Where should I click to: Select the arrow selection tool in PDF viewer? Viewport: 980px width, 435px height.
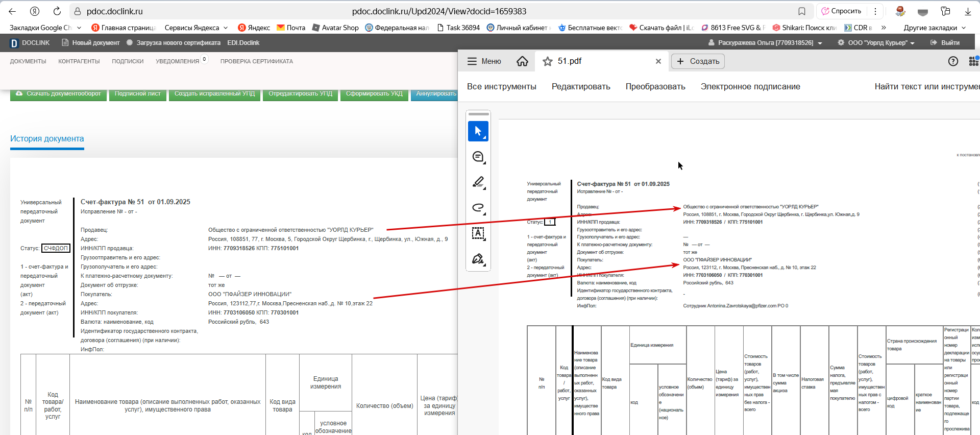coord(478,131)
